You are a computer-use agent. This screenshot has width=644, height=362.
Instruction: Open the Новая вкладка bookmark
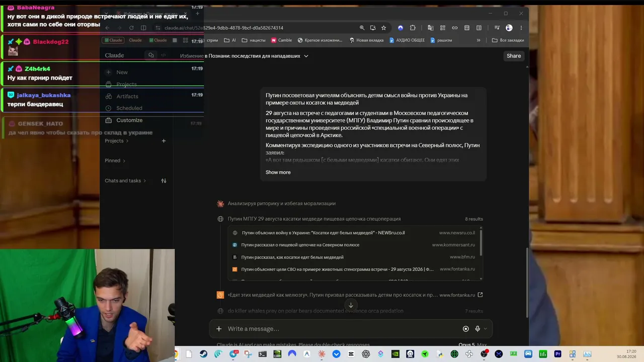coord(366,40)
